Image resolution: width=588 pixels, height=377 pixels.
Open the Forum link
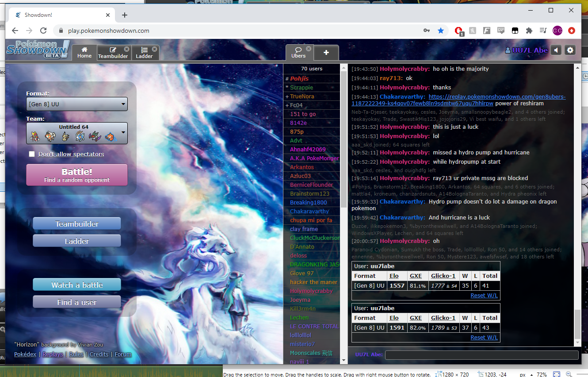123,354
